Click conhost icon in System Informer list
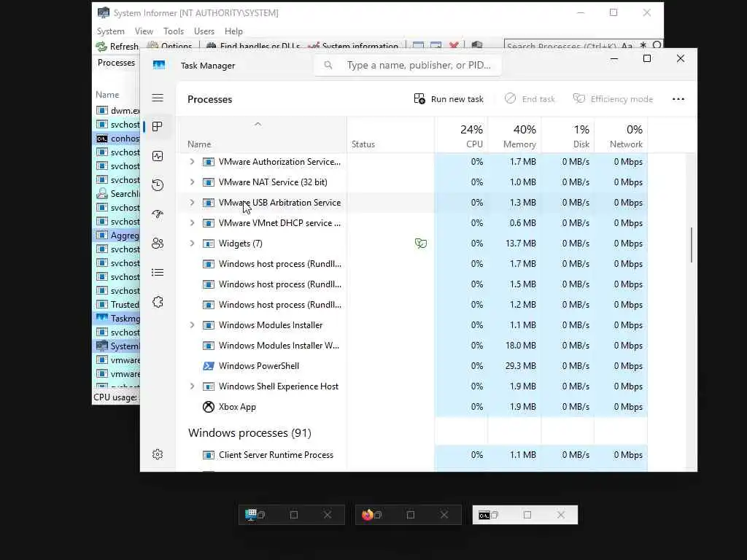The height and width of the screenshot is (560, 747). point(102,139)
